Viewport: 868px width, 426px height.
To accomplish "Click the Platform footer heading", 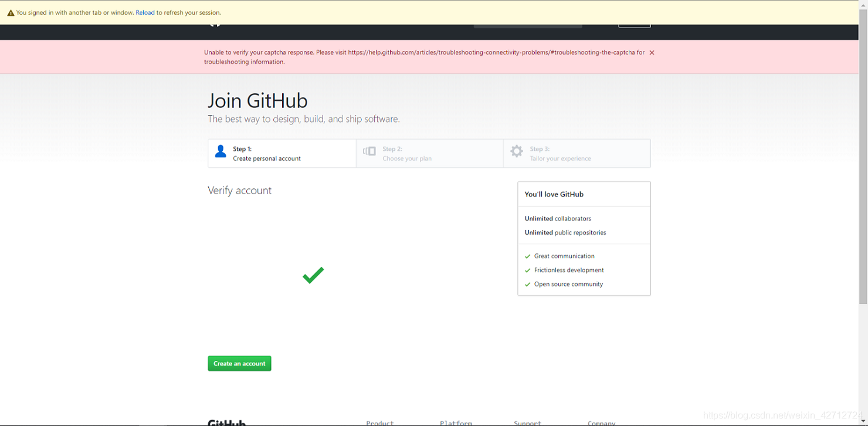I will [456, 422].
